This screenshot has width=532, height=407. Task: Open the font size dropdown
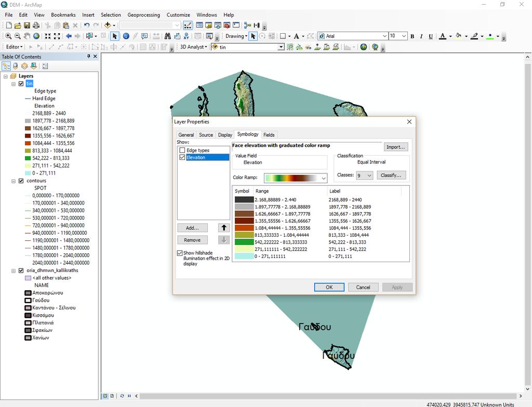point(404,36)
